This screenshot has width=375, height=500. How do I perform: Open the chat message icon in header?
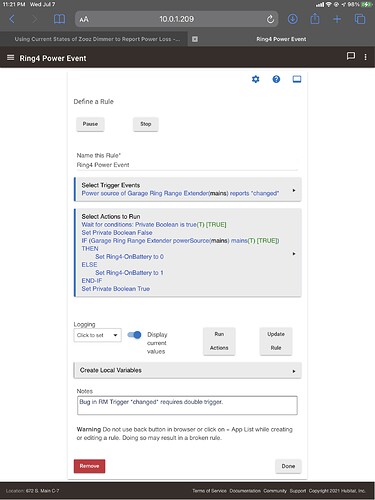point(351,56)
